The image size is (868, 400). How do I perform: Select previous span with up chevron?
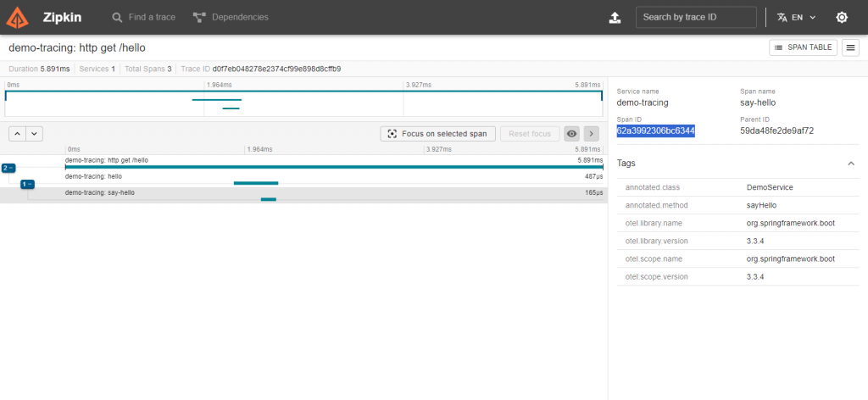point(17,133)
